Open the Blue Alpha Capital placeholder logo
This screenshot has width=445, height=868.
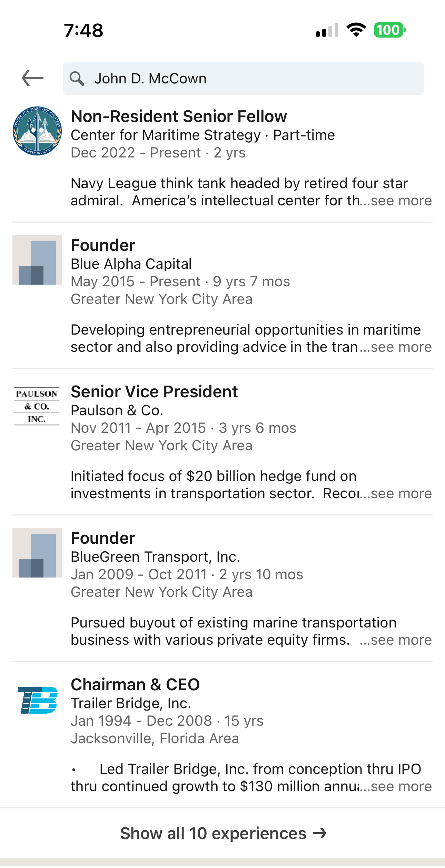coord(37,260)
